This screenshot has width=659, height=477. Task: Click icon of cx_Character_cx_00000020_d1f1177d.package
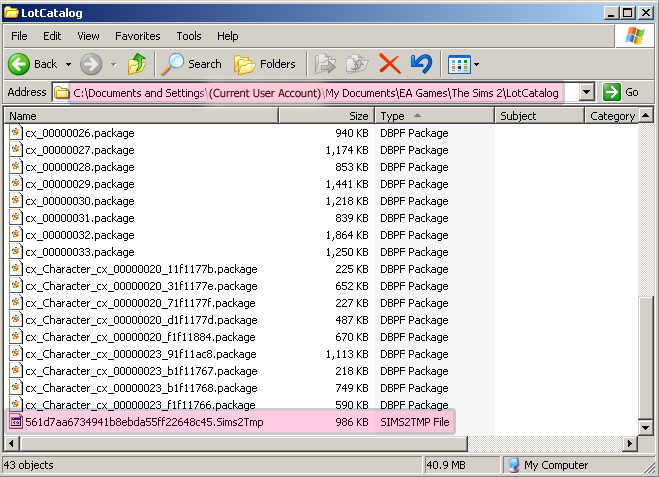click(x=16, y=320)
